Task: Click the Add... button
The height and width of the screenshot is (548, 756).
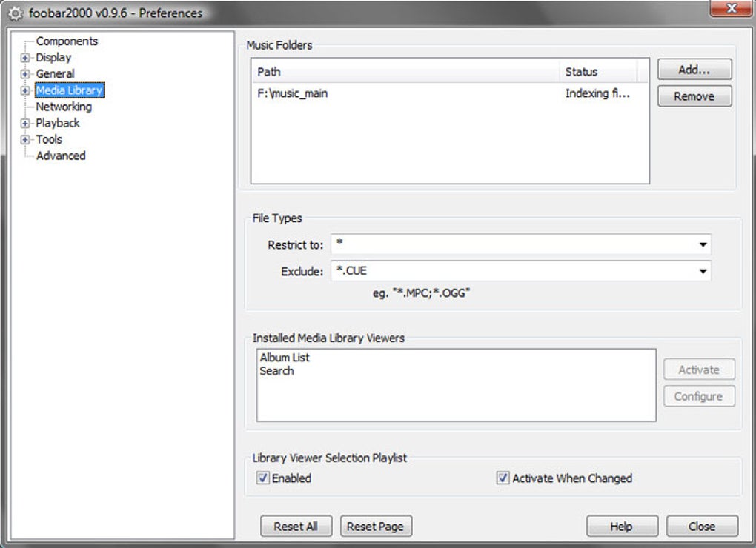Action: (x=694, y=70)
